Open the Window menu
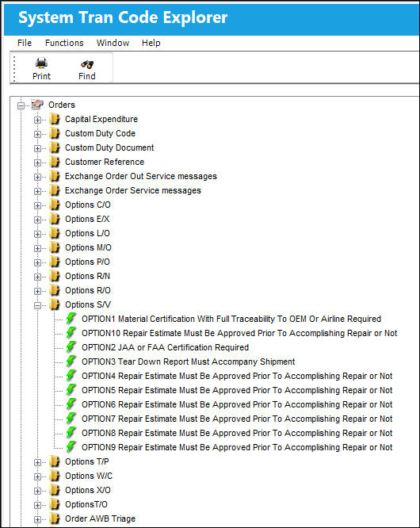 pos(113,43)
